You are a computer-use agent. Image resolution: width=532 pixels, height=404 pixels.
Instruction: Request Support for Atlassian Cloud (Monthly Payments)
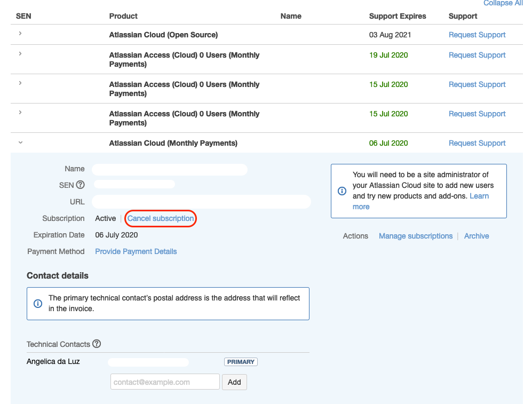click(477, 143)
